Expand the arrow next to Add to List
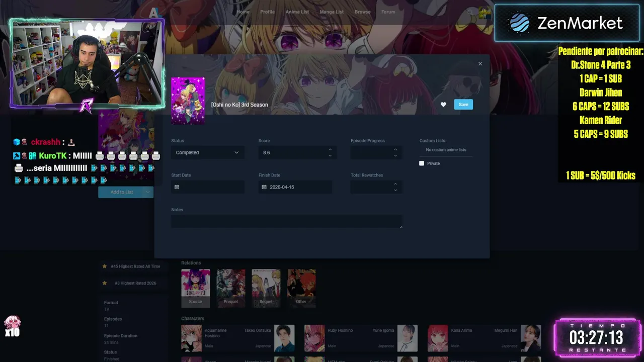Image resolution: width=644 pixels, height=362 pixels. tap(147, 192)
